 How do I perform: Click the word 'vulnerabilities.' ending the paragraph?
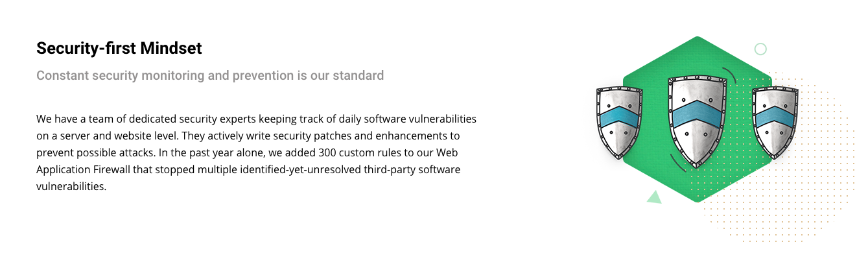click(71, 186)
